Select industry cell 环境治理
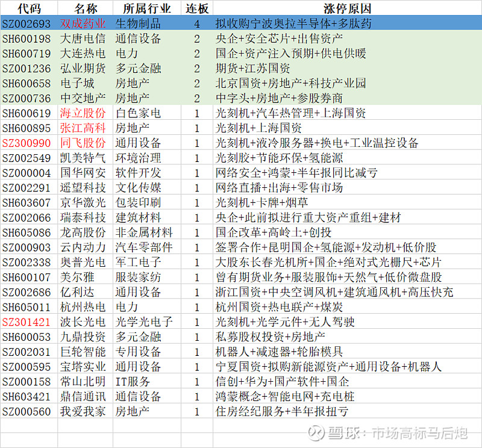Screen dimensions: 482x448 coord(138,158)
